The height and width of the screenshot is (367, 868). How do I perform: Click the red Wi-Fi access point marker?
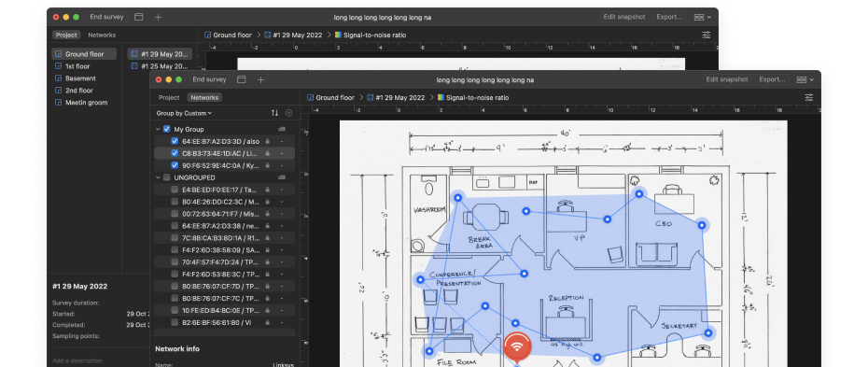tap(517, 346)
